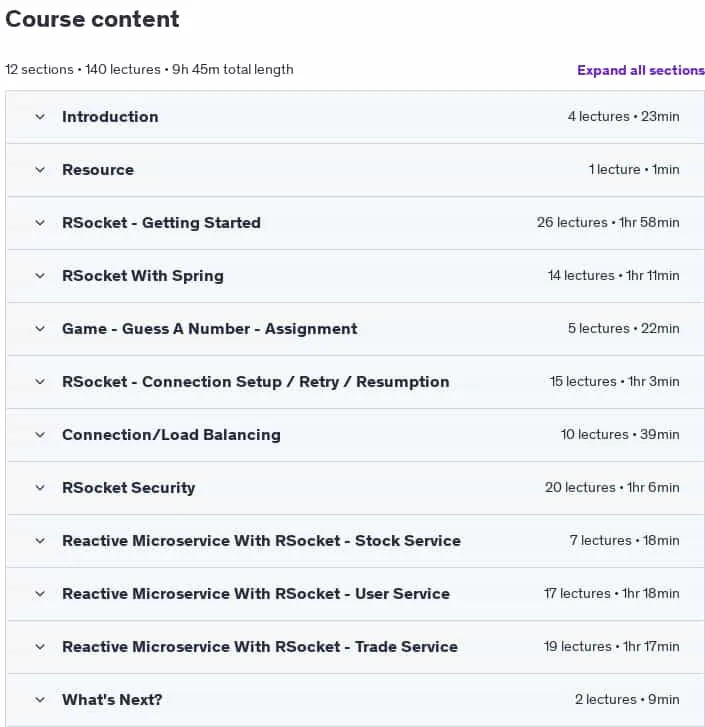Viewport: 705px width, 727px height.
Task: Open Reactive Microservice With RSocket - User Service
Action: [x=256, y=594]
